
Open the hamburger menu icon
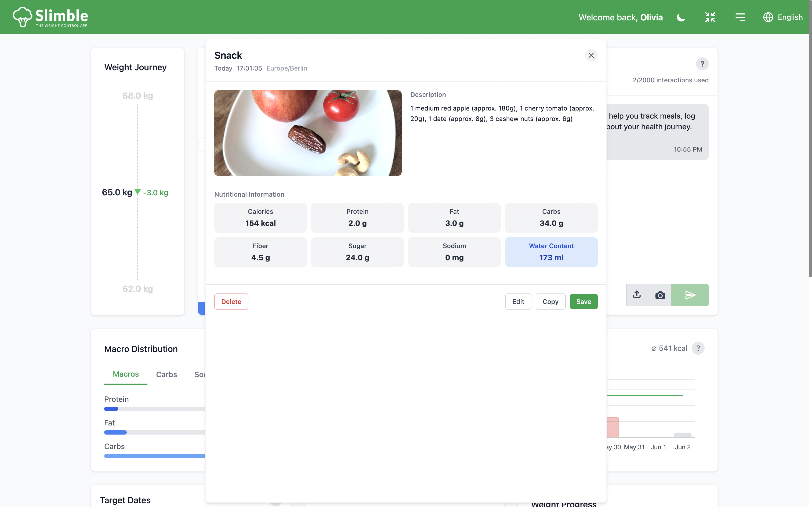tap(740, 17)
